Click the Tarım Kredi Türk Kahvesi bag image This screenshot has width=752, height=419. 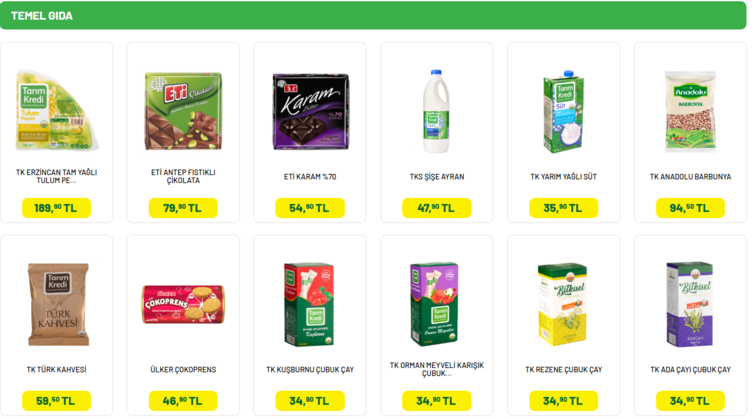[x=58, y=304]
